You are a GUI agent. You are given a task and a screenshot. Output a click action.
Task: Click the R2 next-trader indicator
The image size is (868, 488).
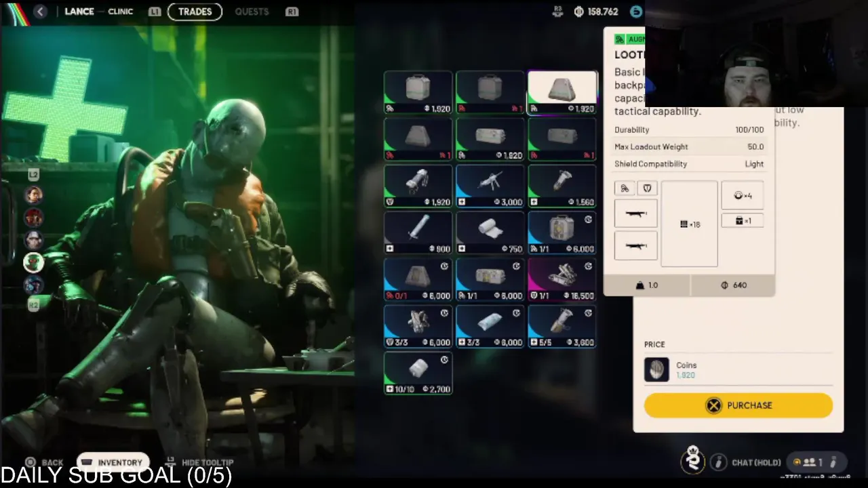point(33,306)
